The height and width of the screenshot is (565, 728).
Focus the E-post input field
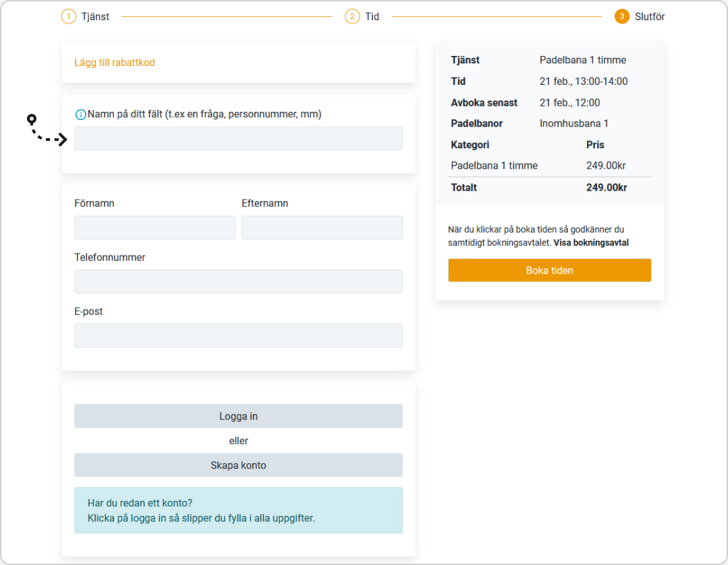click(238, 335)
